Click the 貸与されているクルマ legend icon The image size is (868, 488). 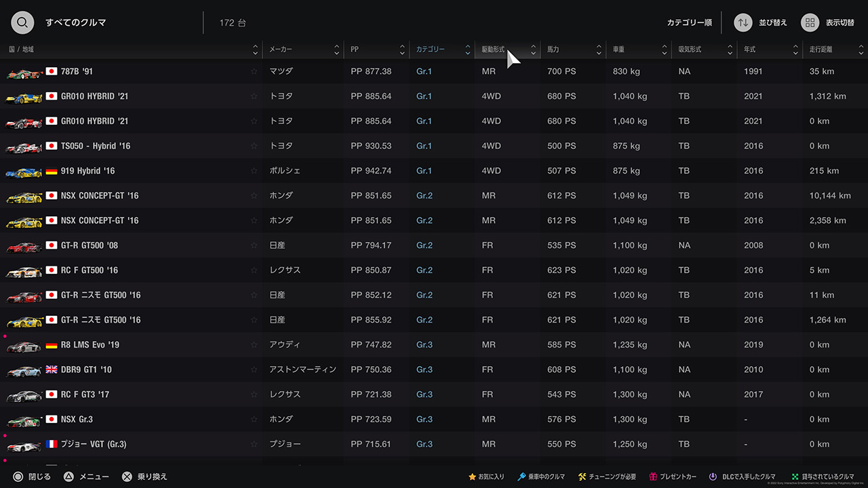point(795,476)
